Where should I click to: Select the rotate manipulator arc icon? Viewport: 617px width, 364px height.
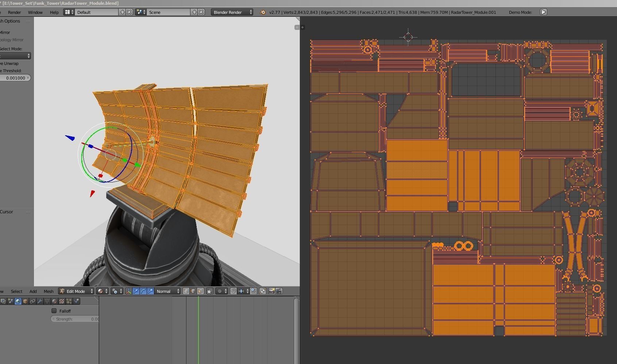pyautogui.click(x=143, y=291)
